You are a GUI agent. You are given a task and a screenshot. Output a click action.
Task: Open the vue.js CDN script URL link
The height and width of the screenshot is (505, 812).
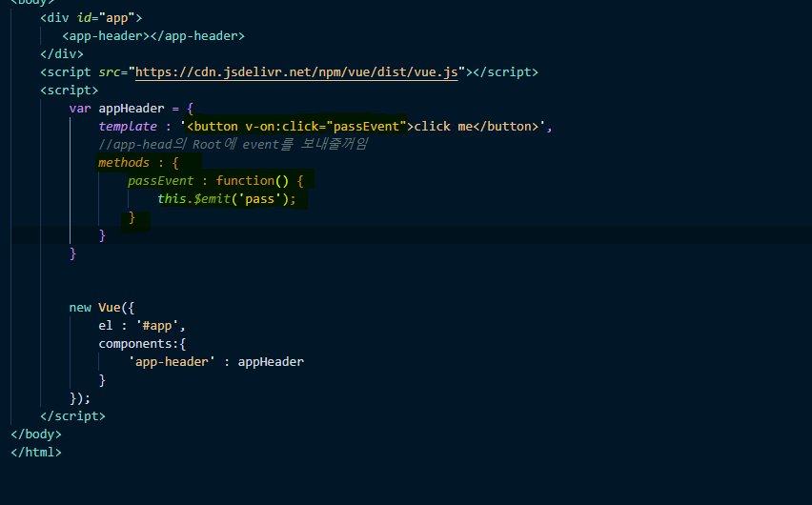(296, 72)
